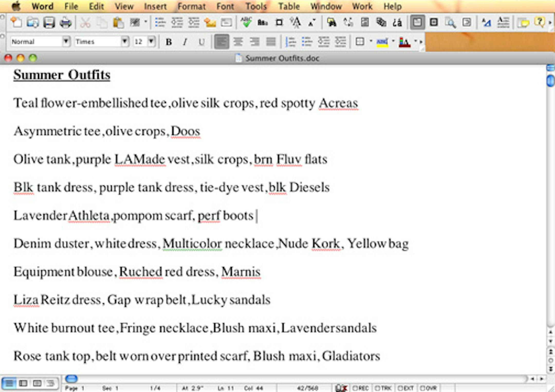Expand the font size 12 dropdown

(152, 41)
